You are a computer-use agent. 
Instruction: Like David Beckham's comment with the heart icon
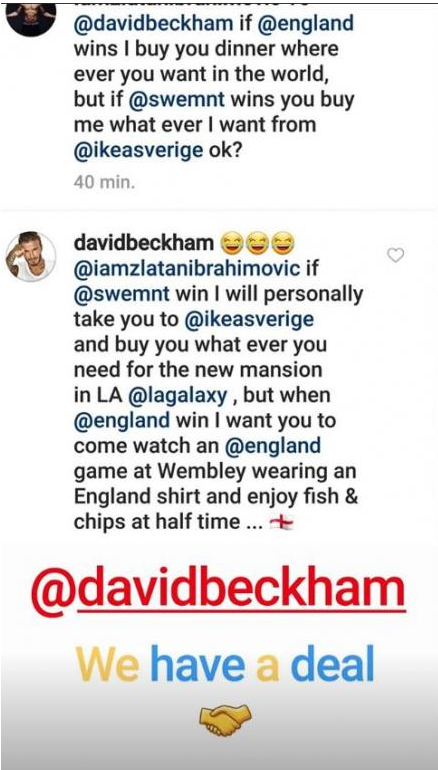point(396,255)
